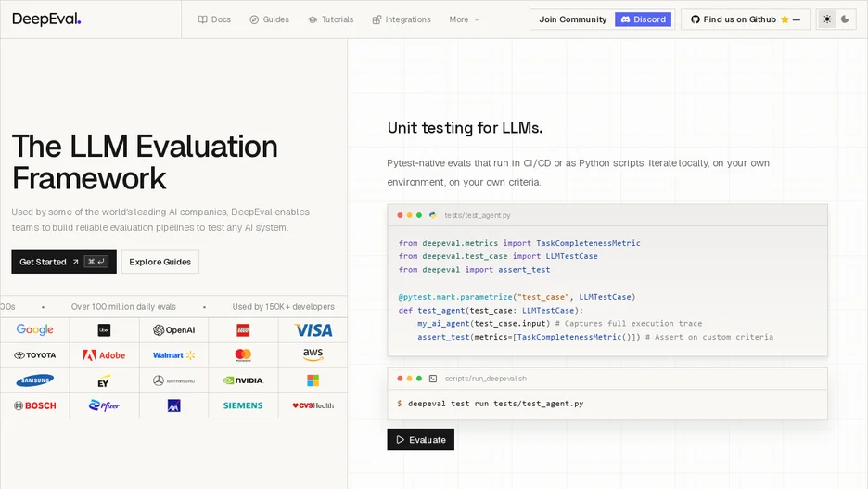Click the Google logo
The height and width of the screenshot is (489, 868).
(35, 329)
